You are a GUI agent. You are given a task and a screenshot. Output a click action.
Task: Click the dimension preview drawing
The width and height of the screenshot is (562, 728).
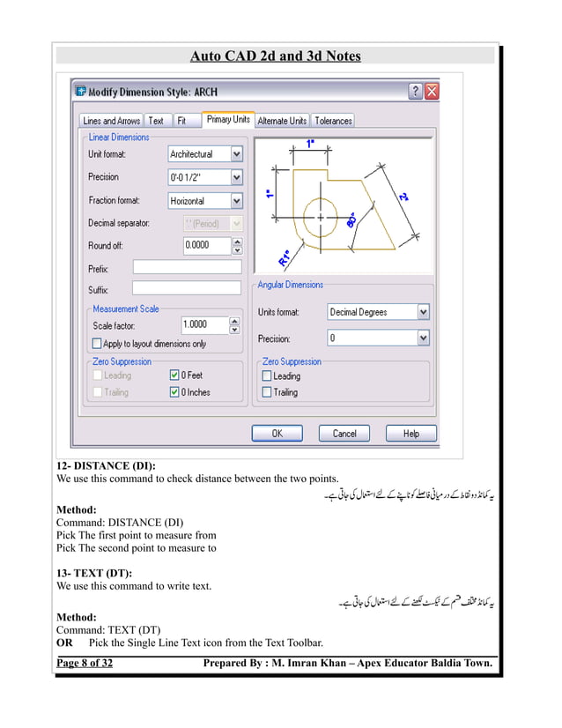(x=344, y=205)
